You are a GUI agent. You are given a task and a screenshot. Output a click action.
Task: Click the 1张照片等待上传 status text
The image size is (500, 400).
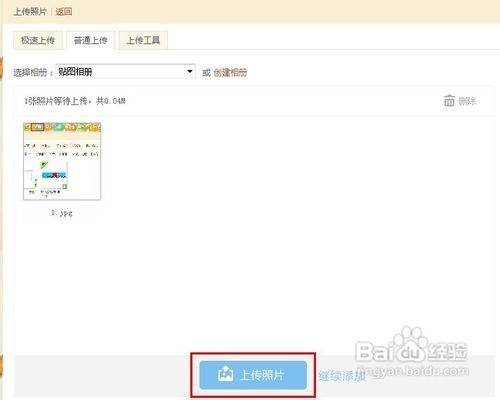(56, 101)
